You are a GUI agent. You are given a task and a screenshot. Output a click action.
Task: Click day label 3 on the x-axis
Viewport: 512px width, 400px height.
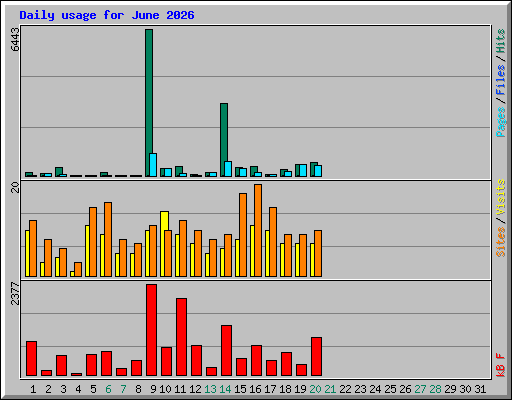[x=63, y=389]
